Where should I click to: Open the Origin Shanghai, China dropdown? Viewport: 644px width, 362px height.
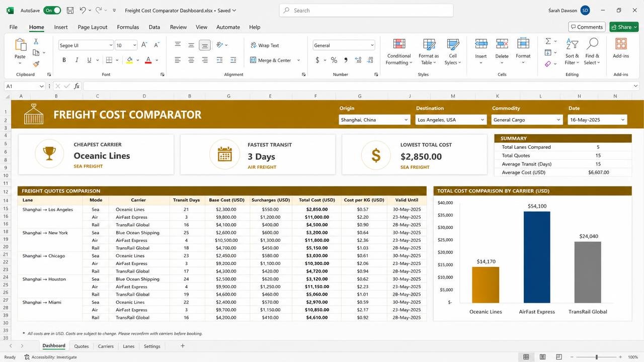click(x=374, y=120)
